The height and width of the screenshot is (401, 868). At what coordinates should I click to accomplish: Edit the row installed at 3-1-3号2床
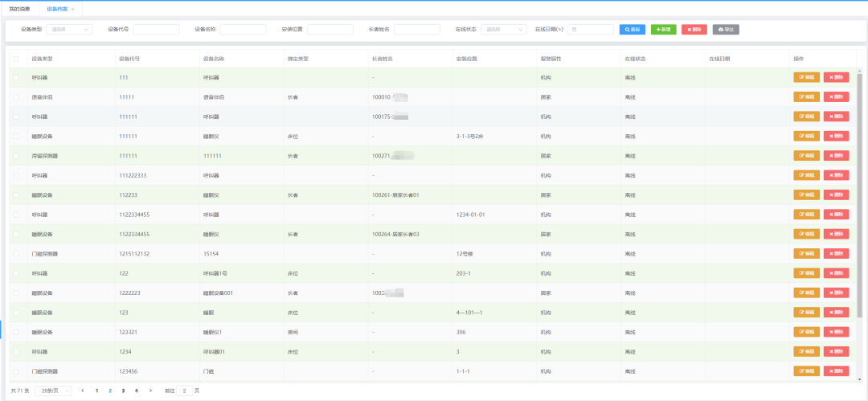[807, 137]
